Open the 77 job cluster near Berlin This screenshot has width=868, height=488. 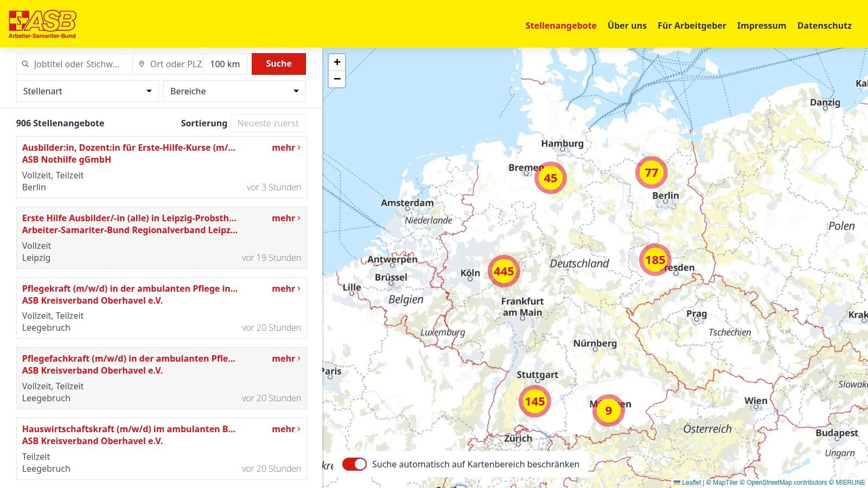pos(651,172)
